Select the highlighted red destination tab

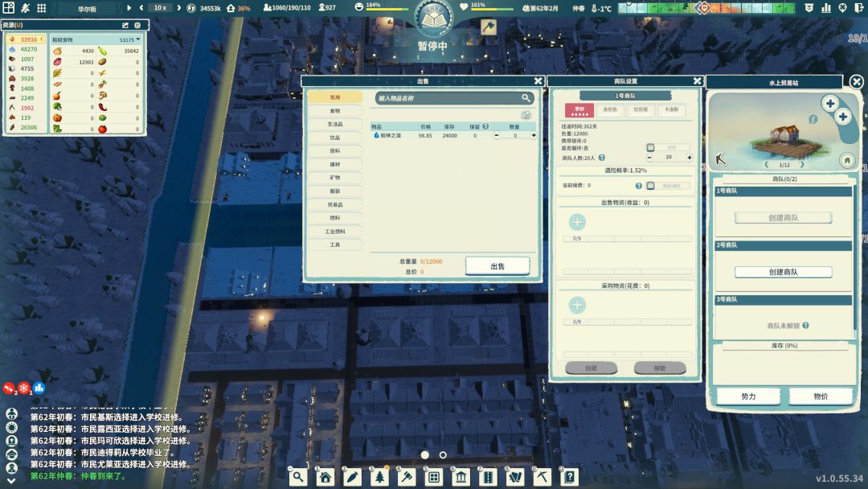(579, 110)
